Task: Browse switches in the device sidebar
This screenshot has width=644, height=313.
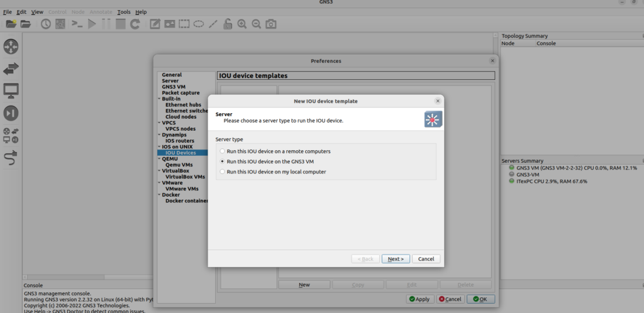Action: [11, 69]
